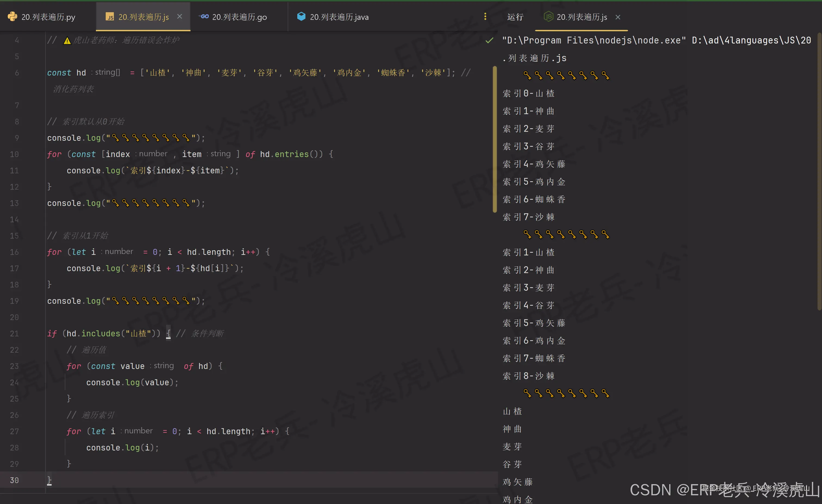
Task: Click the Node.js hexagon icon on run tab
Action: (x=548, y=16)
